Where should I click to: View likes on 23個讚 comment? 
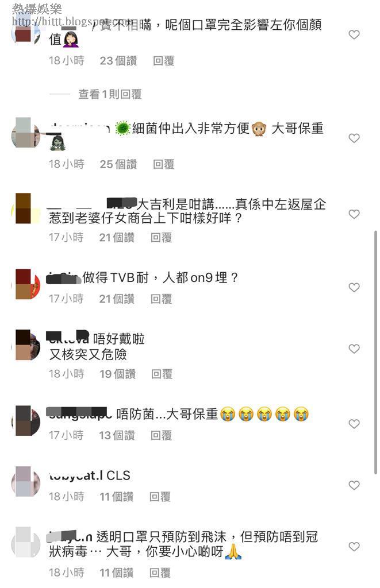pyautogui.click(x=118, y=61)
